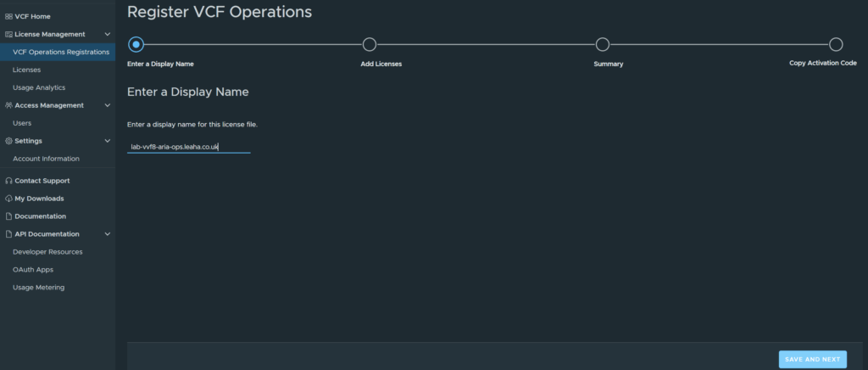The width and height of the screenshot is (868, 370).
Task: Click the Add Licenses step label
Action: 381,64
